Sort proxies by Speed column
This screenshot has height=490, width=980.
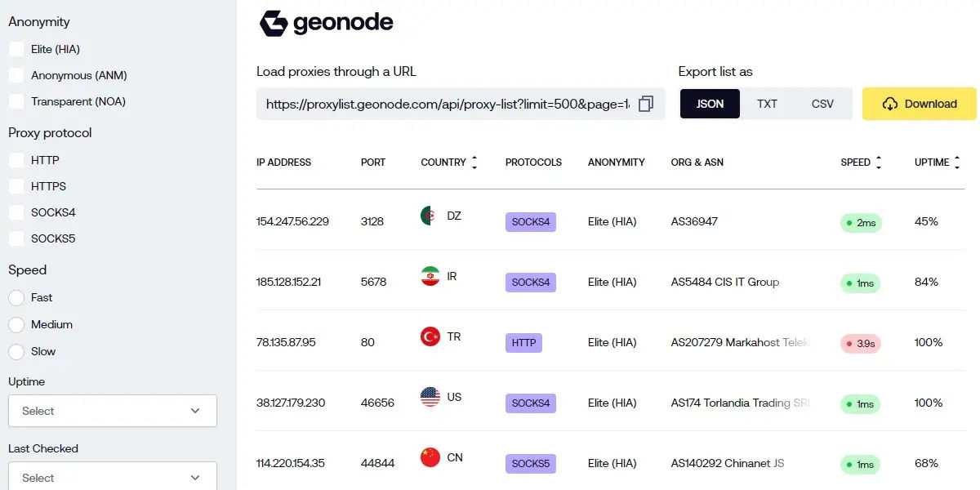click(879, 162)
